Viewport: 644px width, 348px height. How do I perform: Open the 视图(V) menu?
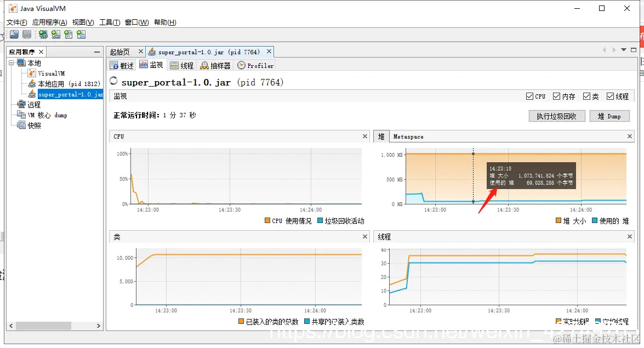(x=83, y=22)
